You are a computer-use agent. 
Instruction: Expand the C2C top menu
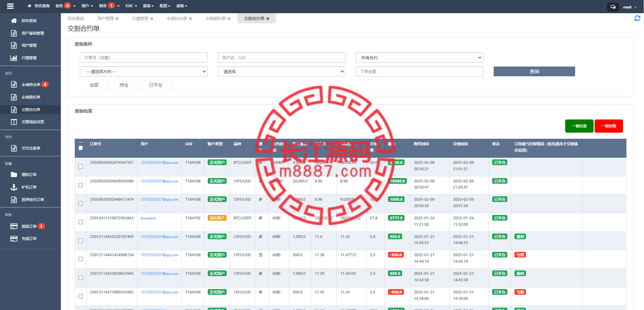coord(131,6)
